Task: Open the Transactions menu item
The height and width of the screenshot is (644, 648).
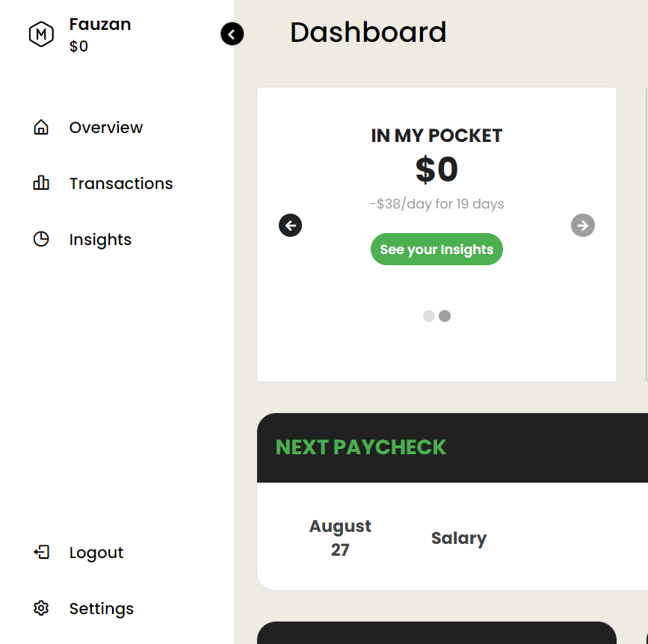Action: [121, 183]
